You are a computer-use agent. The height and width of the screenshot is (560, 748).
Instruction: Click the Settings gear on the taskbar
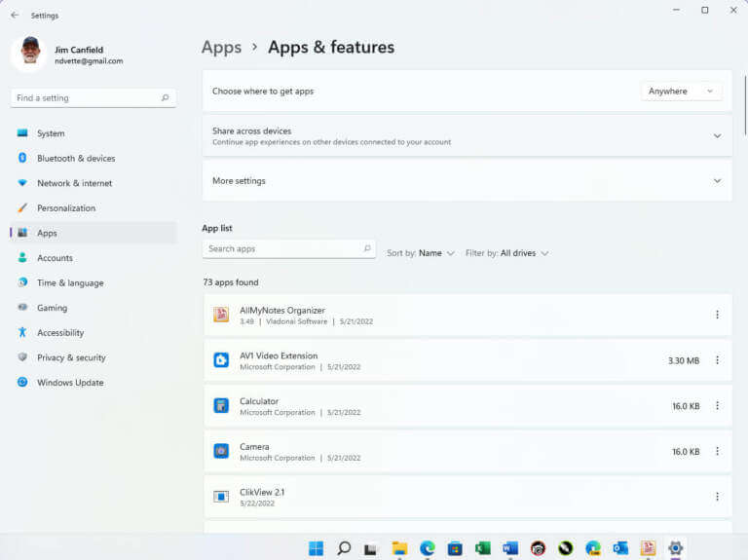(x=676, y=548)
